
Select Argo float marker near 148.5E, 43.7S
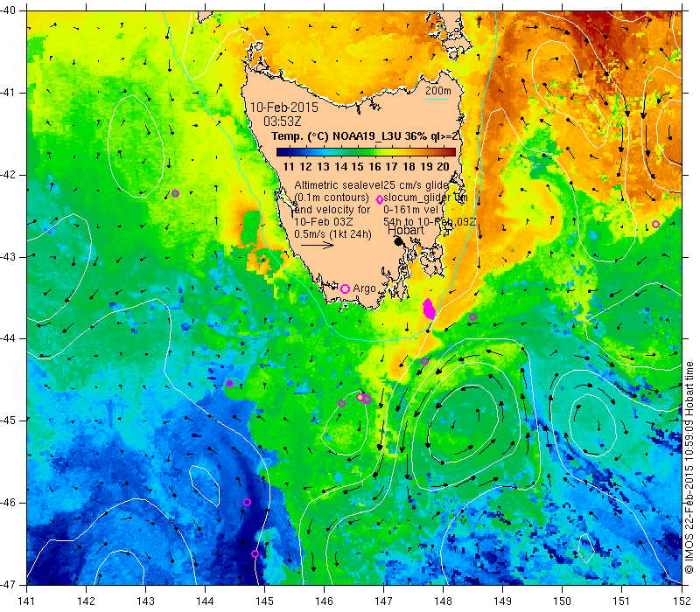click(x=473, y=317)
